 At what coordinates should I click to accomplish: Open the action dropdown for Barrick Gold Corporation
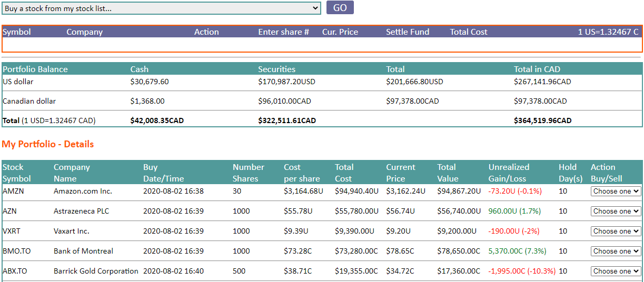616,271
